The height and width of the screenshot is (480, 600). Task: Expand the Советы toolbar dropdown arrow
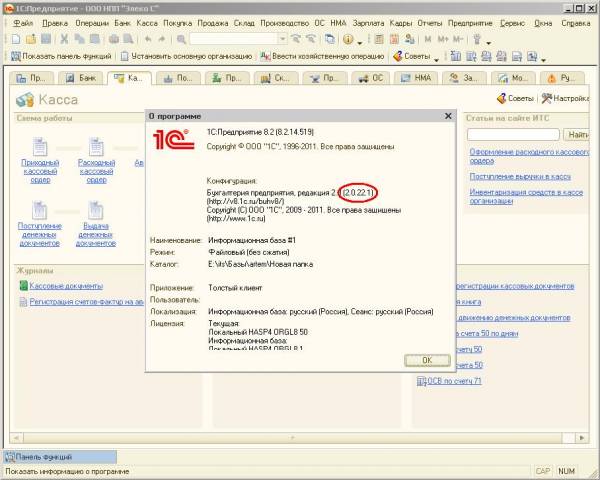pyautogui.click(x=437, y=60)
